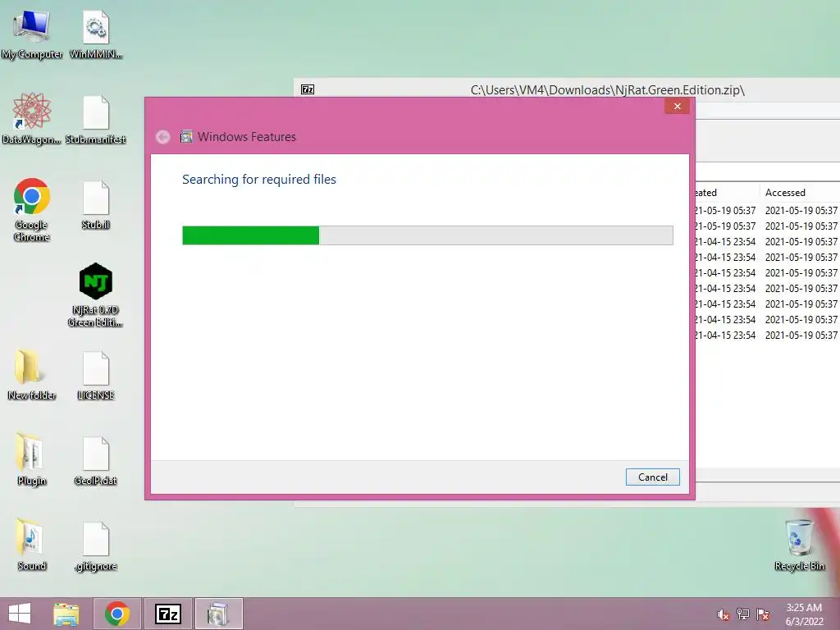Select the Stub.manifest file icon
Screen dimensions: 840x630
coord(96,119)
